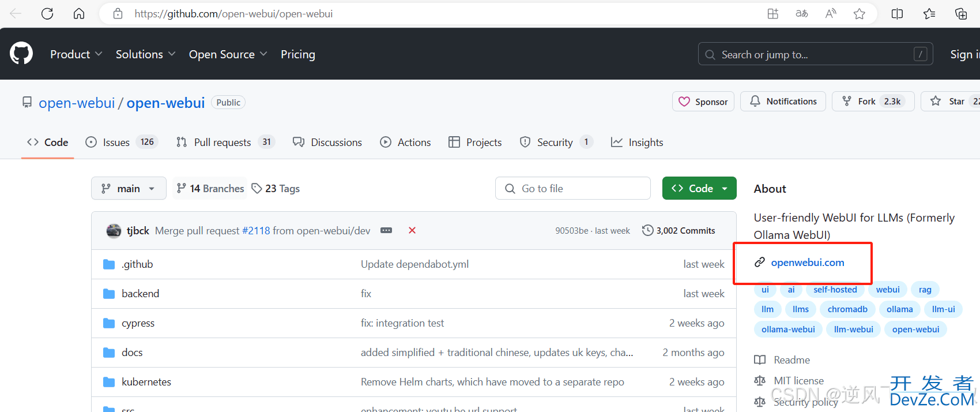Star the repository
980x412 pixels.
[x=951, y=102]
